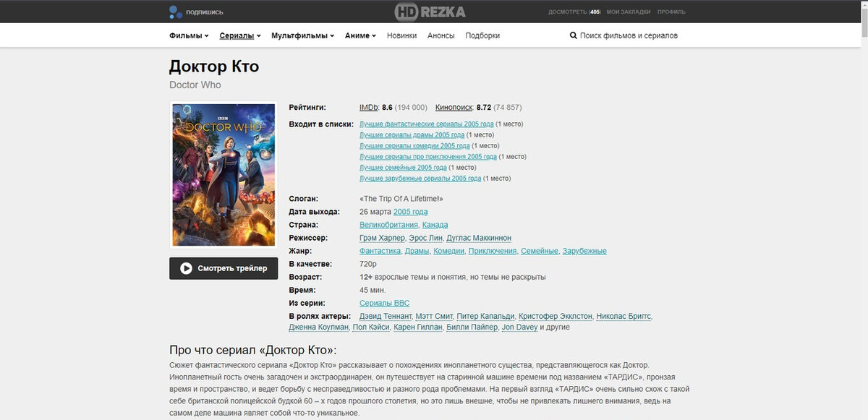The height and width of the screenshot is (420, 868).
Task: Open the Фильмы dropdown menu
Action: point(189,35)
